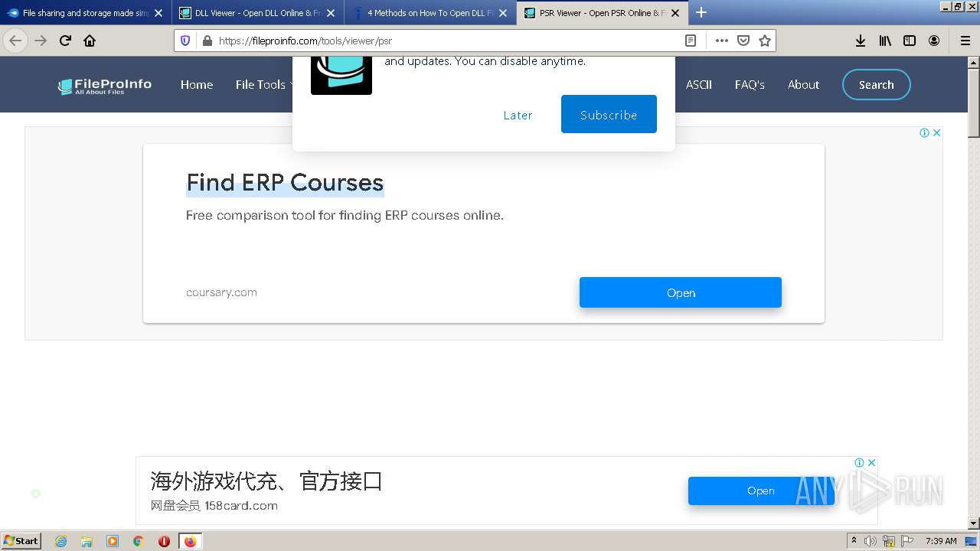This screenshot has width=980, height=551.
Task: Toggle reader view icon in address bar
Action: (x=691, y=41)
